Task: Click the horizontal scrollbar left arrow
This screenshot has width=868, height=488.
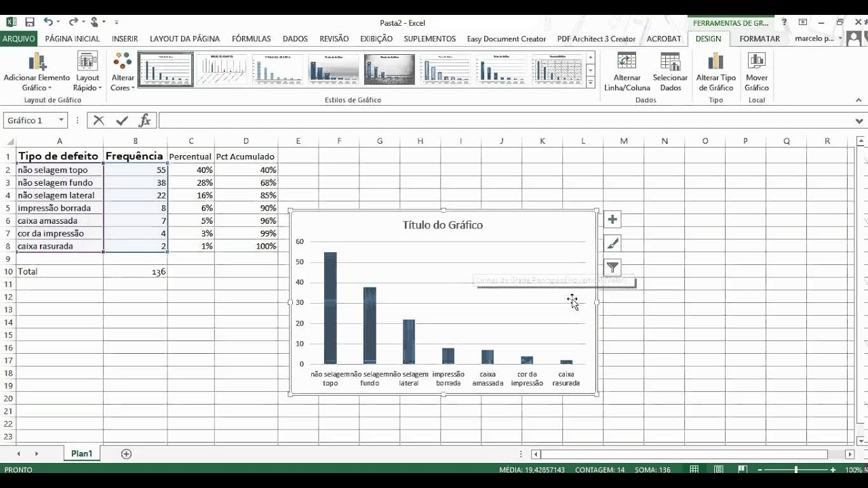Action: [536, 454]
